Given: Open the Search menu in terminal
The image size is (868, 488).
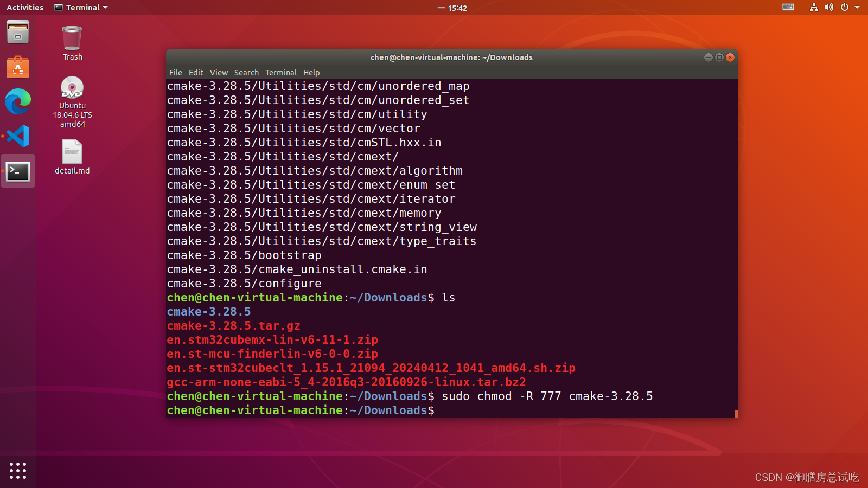Looking at the screenshot, I should pyautogui.click(x=246, y=73).
